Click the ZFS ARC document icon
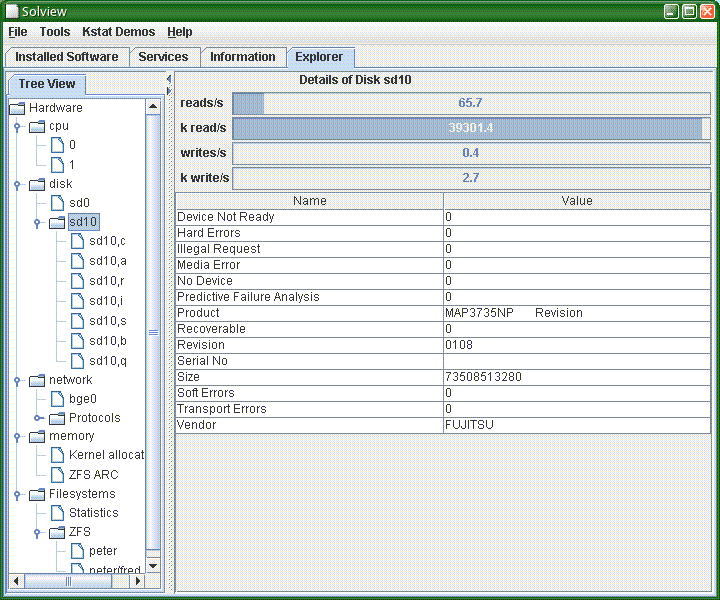 point(57,475)
